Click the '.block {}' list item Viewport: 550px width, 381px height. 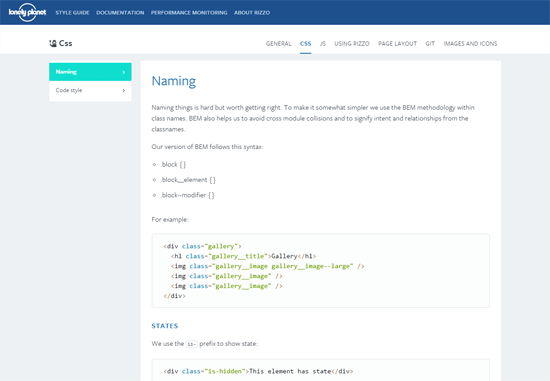[x=173, y=165]
